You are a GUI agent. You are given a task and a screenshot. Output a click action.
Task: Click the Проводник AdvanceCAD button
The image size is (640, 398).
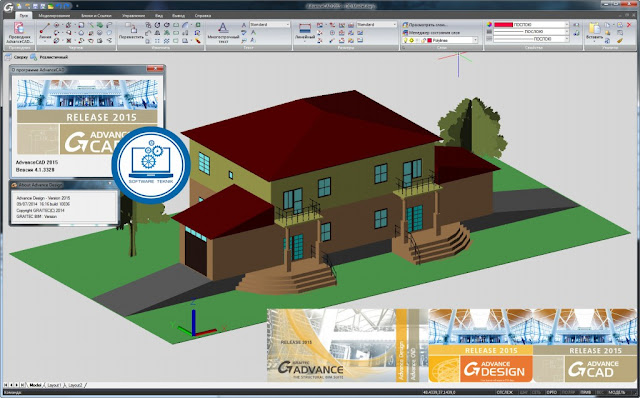click(19, 33)
